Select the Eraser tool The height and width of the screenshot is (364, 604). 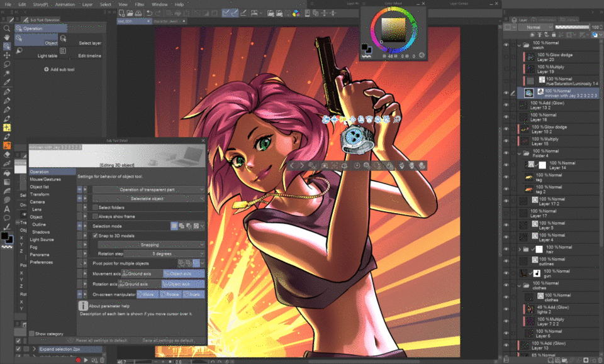point(6,155)
